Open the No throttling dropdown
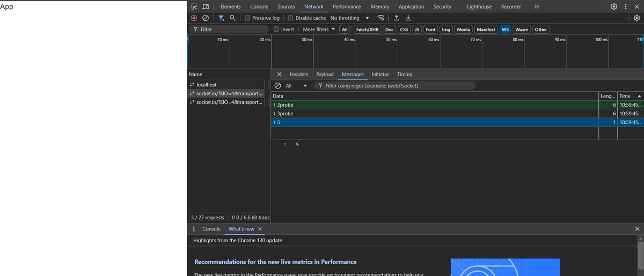 pyautogui.click(x=349, y=18)
